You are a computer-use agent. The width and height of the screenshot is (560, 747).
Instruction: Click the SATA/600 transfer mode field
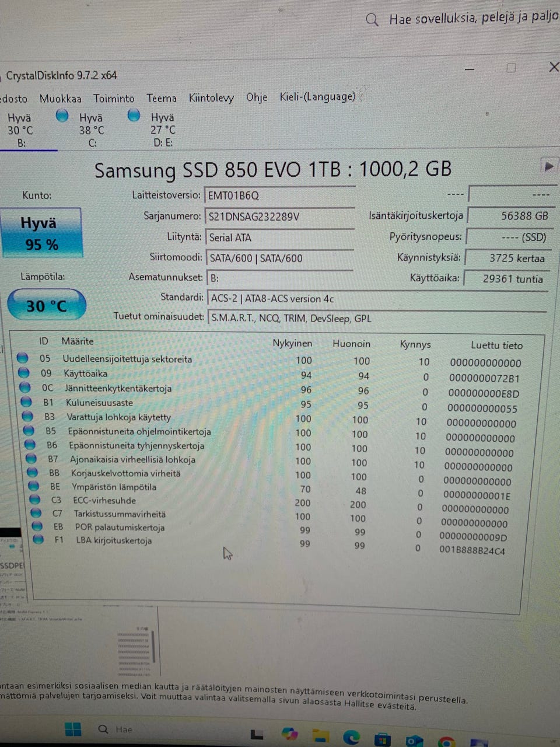point(279,258)
